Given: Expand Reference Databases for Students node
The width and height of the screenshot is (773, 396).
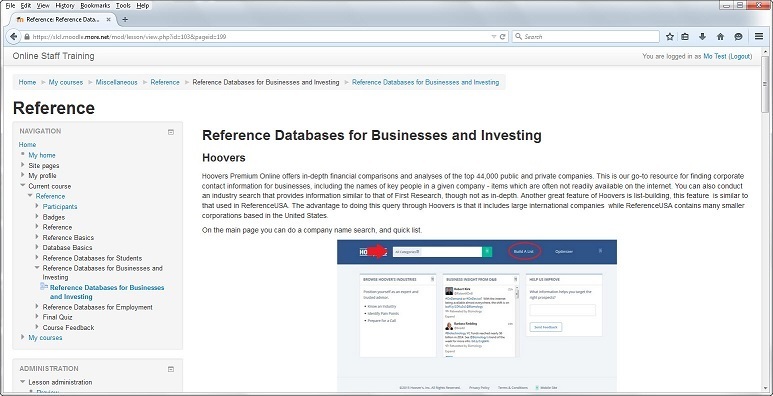Looking at the screenshot, I should 37,257.
